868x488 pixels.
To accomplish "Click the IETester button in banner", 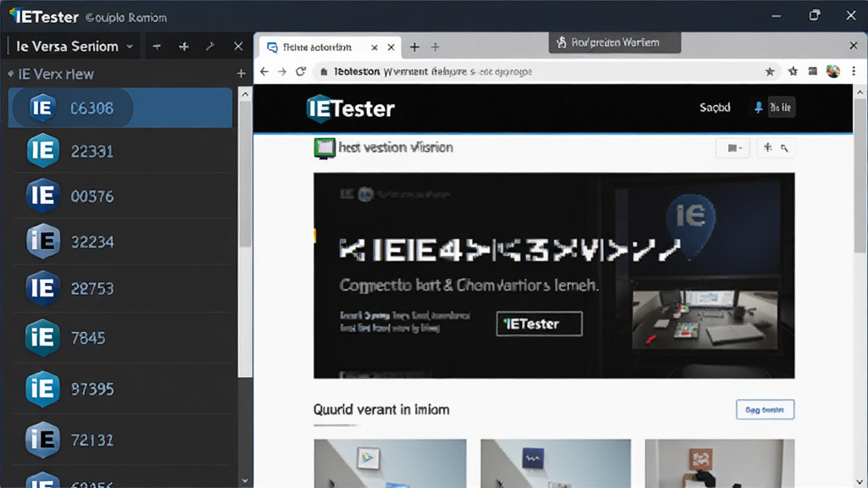I will pos(539,324).
